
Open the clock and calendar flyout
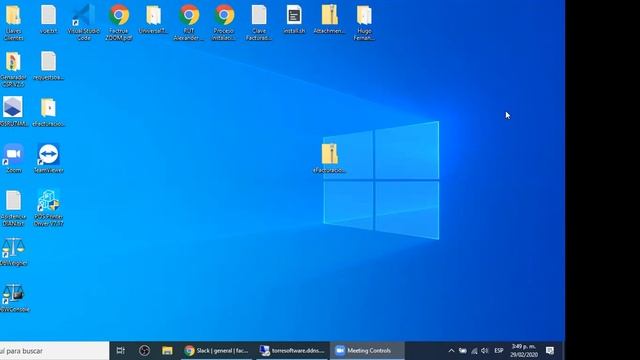(x=524, y=351)
